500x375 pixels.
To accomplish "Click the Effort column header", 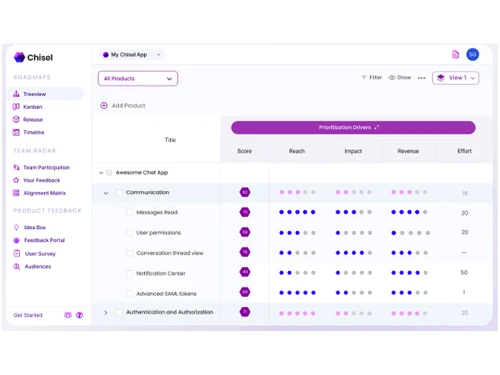I will coord(464,151).
